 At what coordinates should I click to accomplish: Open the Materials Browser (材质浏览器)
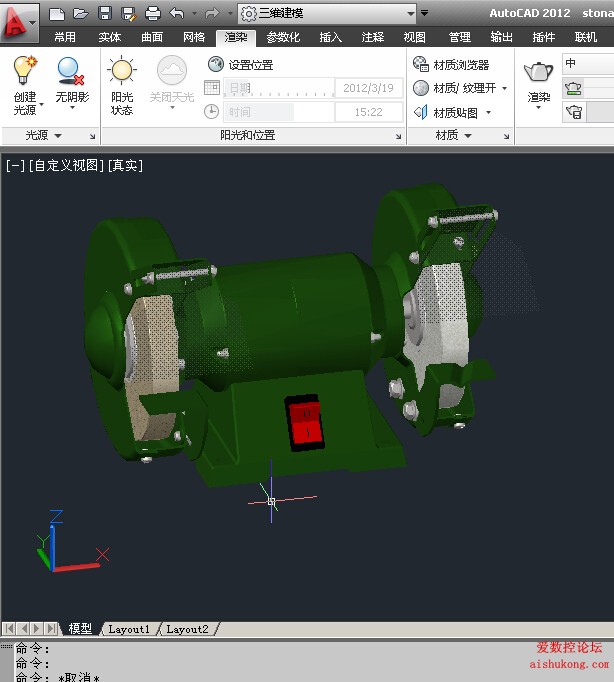click(x=421, y=64)
